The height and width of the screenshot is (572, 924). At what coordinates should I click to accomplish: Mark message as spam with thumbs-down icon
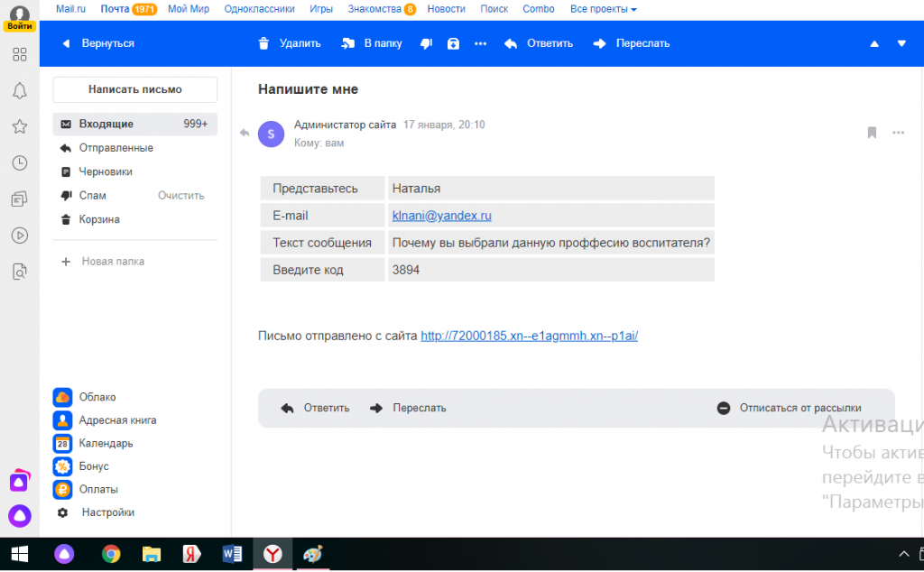click(x=427, y=43)
